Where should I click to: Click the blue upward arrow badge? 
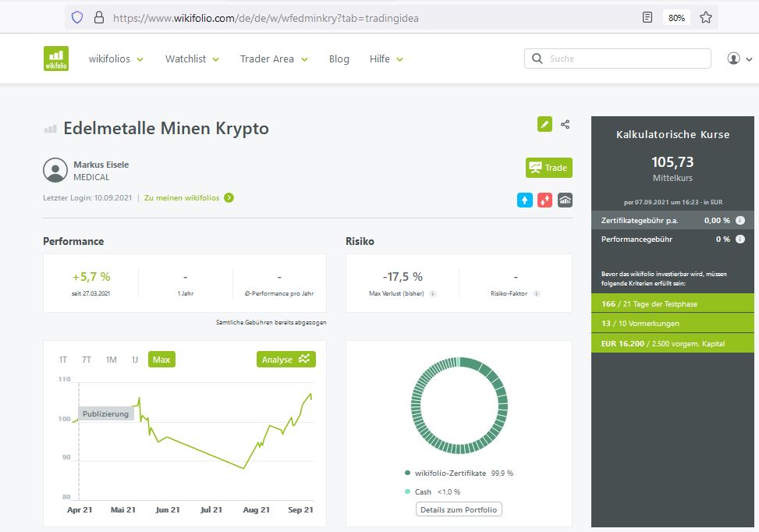[525, 200]
